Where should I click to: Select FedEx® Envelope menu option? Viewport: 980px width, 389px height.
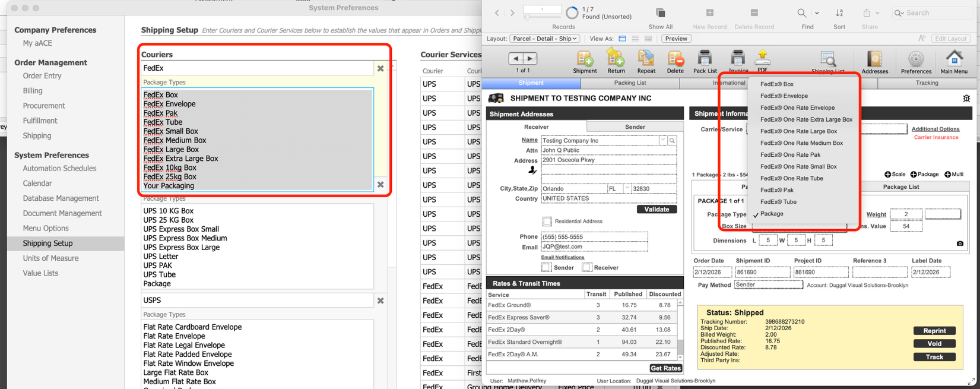804,96
